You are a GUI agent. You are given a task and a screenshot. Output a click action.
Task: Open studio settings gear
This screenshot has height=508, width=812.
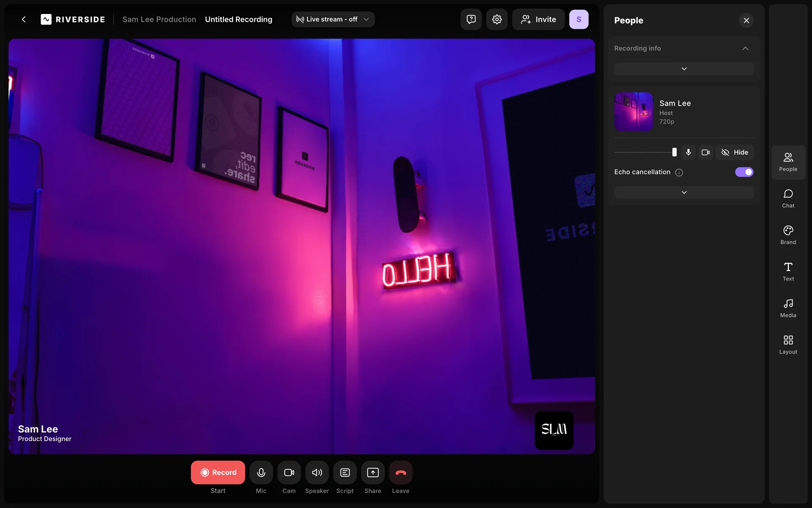click(x=497, y=19)
